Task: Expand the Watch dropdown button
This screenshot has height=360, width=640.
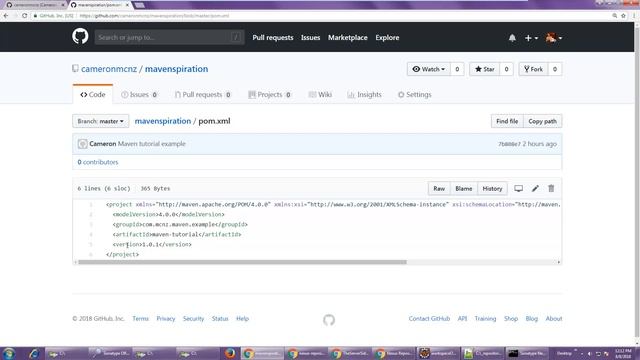Action: point(429,69)
